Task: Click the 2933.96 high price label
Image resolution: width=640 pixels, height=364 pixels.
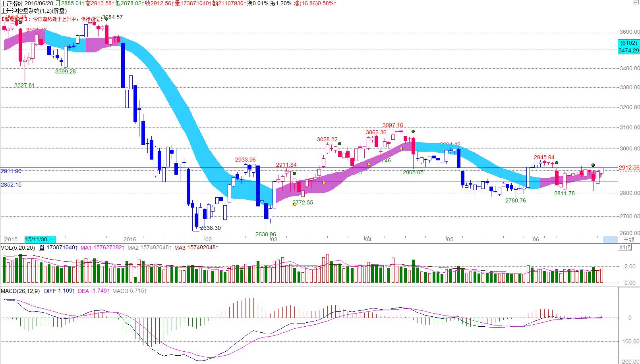Action: [245, 160]
